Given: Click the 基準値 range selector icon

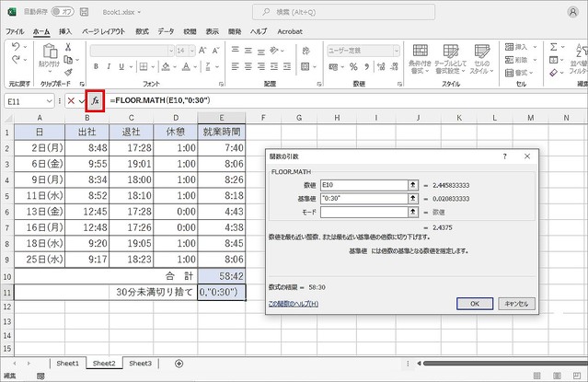Looking at the screenshot, I should tap(413, 198).
